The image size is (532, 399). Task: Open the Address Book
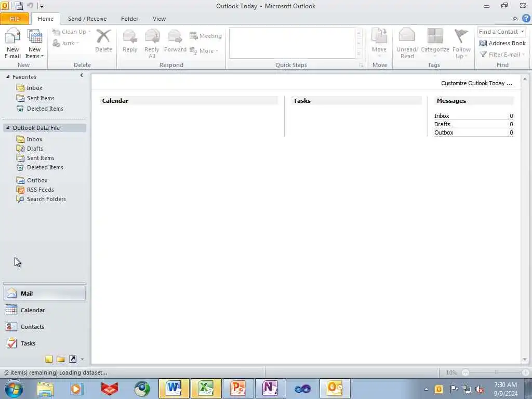[502, 43]
